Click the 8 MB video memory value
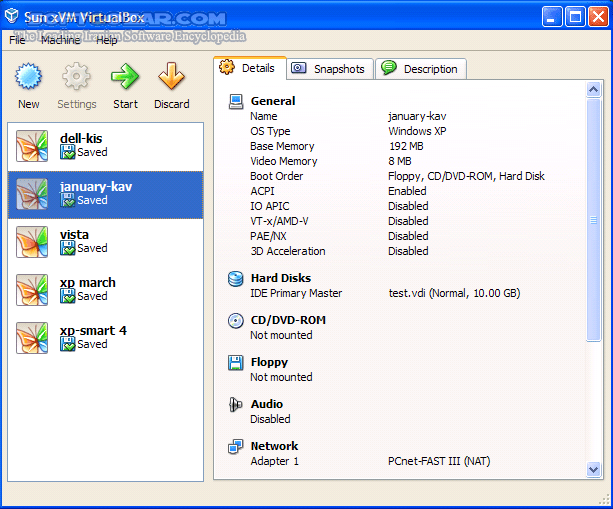This screenshot has height=509, width=613. (400, 161)
